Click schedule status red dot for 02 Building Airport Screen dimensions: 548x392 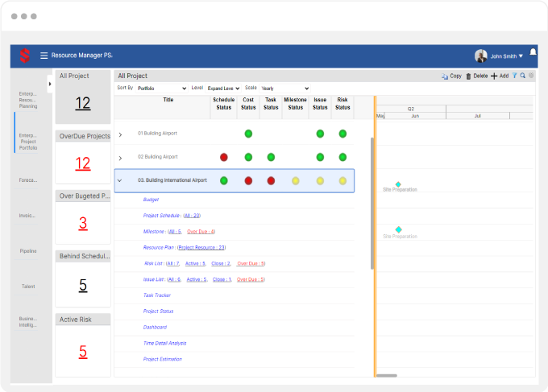click(x=224, y=158)
